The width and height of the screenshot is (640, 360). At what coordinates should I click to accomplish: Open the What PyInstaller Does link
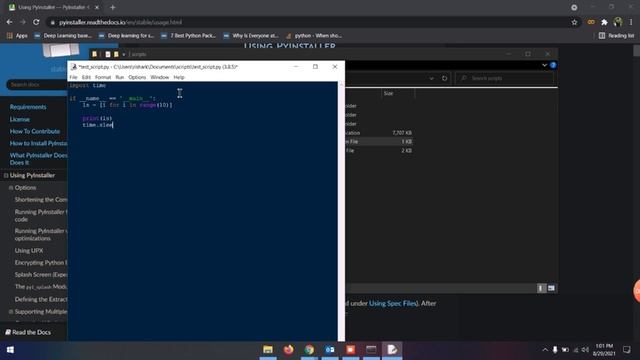point(38,159)
